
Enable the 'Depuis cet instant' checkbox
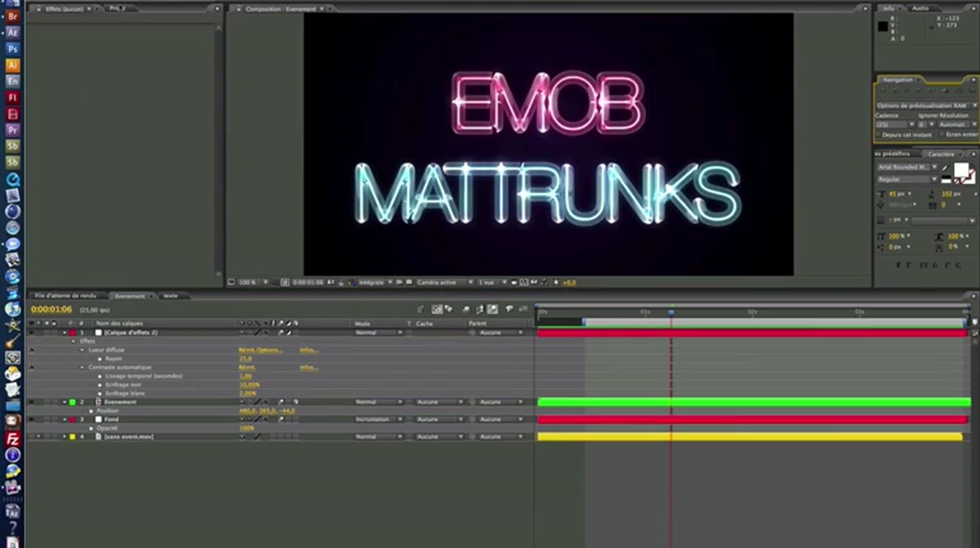[x=879, y=135]
